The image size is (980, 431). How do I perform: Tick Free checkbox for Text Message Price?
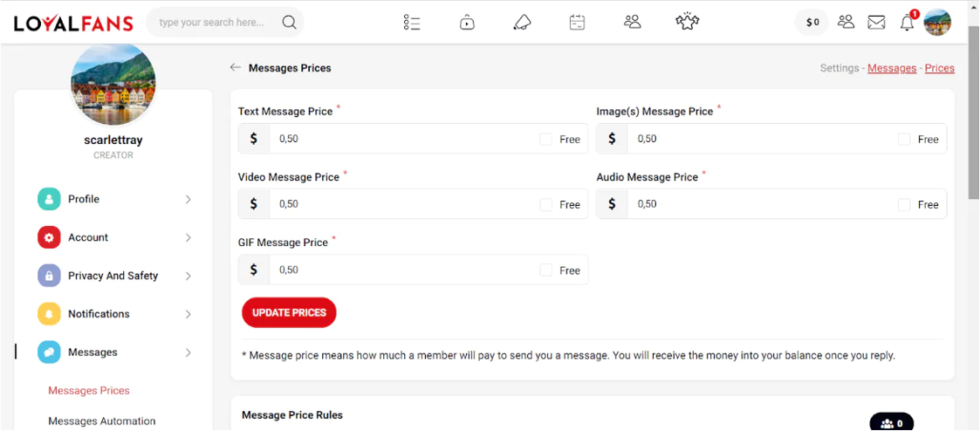click(545, 140)
